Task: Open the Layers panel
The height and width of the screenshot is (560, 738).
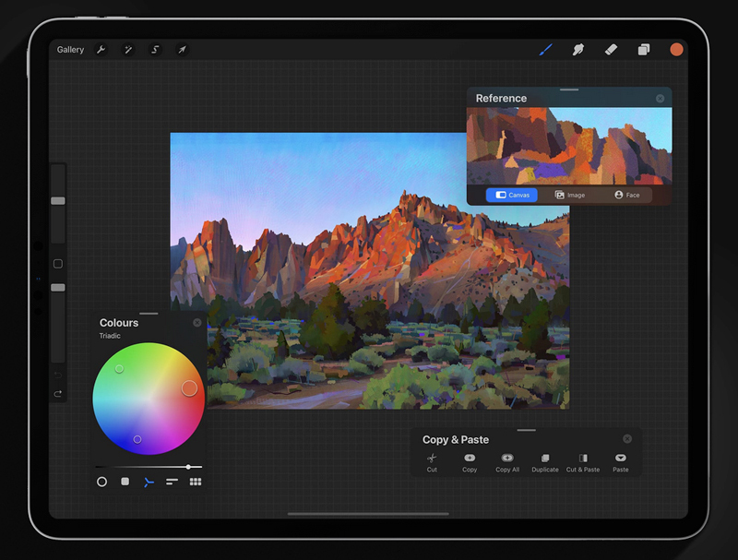Action: pos(644,50)
